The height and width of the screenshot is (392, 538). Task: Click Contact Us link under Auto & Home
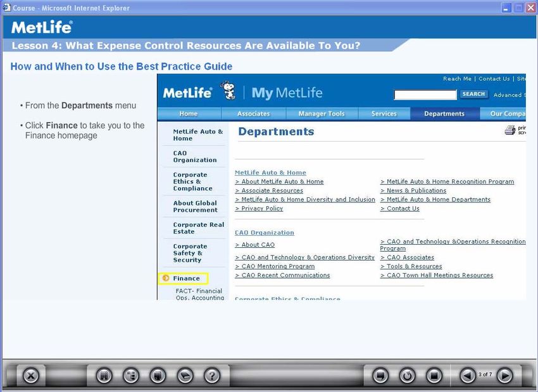click(x=400, y=209)
